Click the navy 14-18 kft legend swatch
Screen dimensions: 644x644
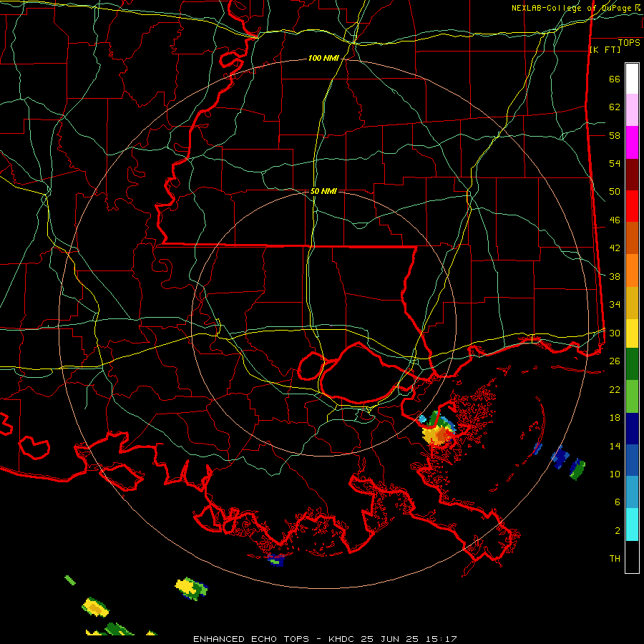632,429
